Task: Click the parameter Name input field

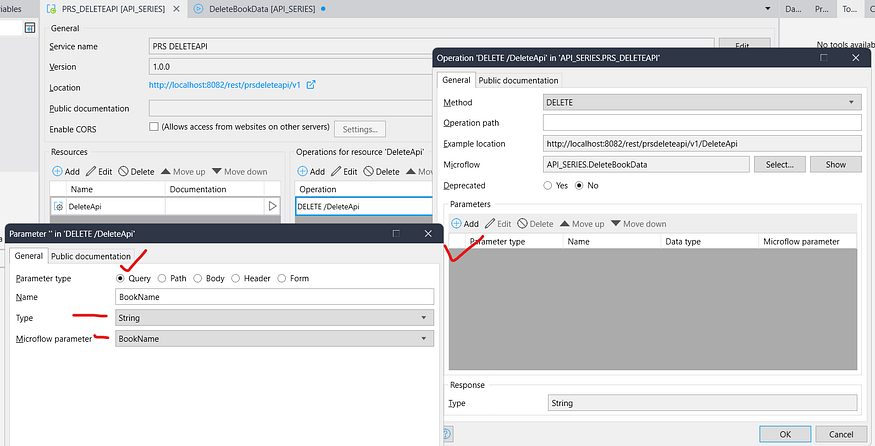Action: click(x=275, y=297)
